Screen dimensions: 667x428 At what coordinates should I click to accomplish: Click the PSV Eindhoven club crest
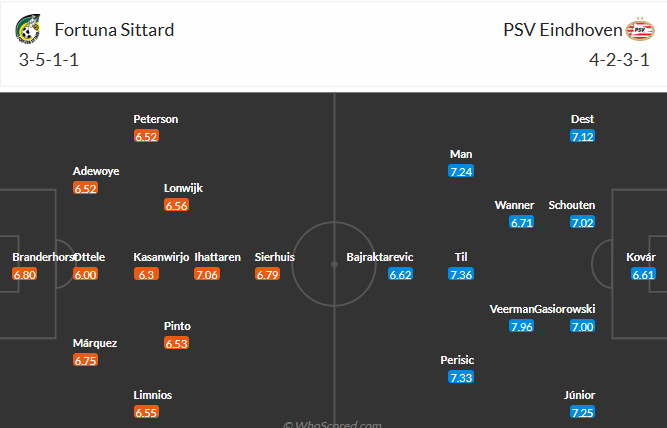[x=639, y=30]
